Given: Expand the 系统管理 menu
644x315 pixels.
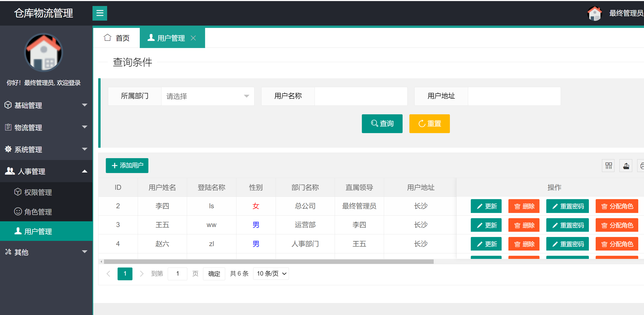Looking at the screenshot, I should [x=46, y=149].
